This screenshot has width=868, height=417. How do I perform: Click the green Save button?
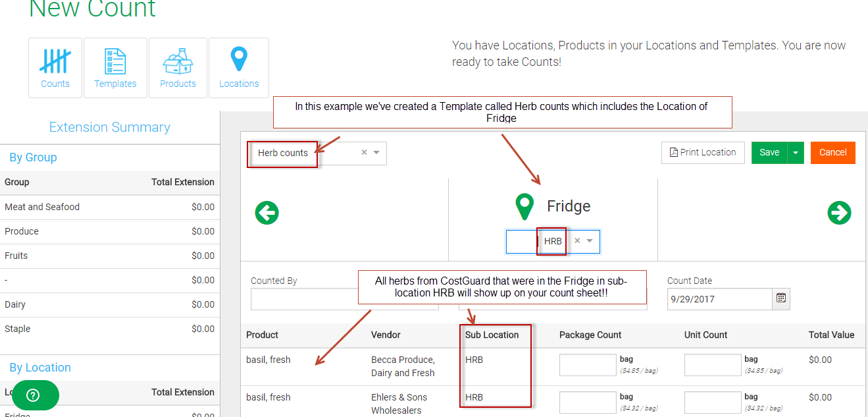point(769,153)
